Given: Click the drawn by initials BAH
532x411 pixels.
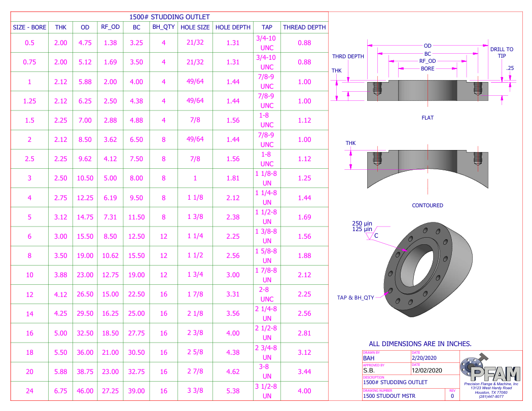Looking at the screenshot, I should pos(369,358).
